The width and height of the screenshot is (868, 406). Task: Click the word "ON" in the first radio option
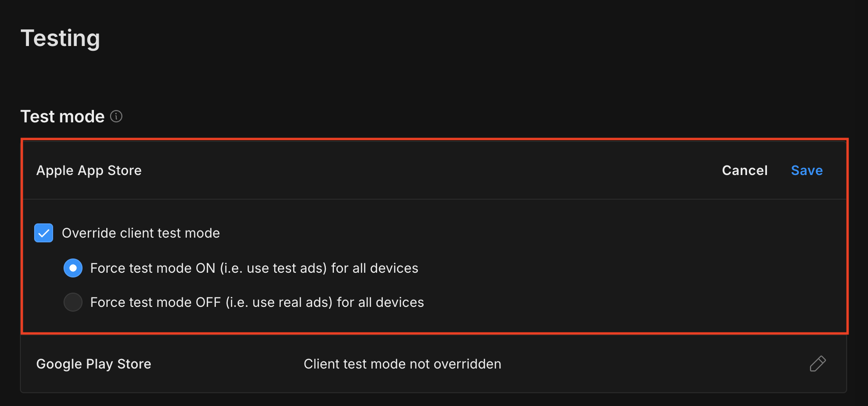click(x=205, y=268)
